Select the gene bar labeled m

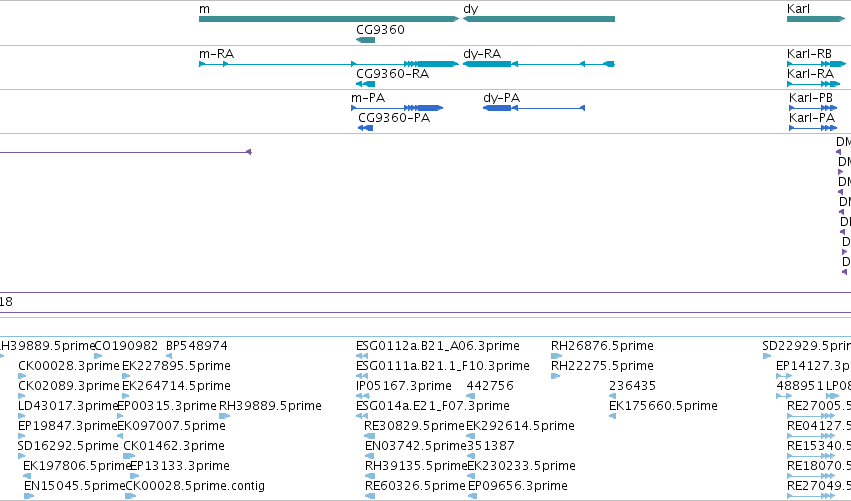pos(329,19)
